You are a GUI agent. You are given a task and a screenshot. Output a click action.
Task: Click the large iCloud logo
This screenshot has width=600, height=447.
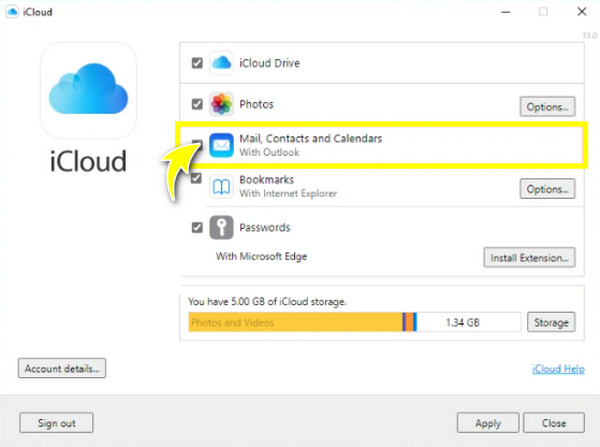tap(88, 90)
